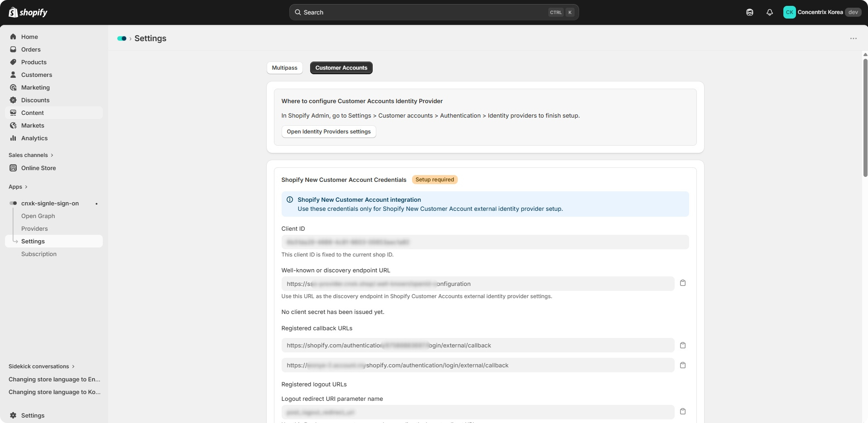The height and width of the screenshot is (423, 868).
Task: Click the Discounts badge icon
Action: pos(13,100)
